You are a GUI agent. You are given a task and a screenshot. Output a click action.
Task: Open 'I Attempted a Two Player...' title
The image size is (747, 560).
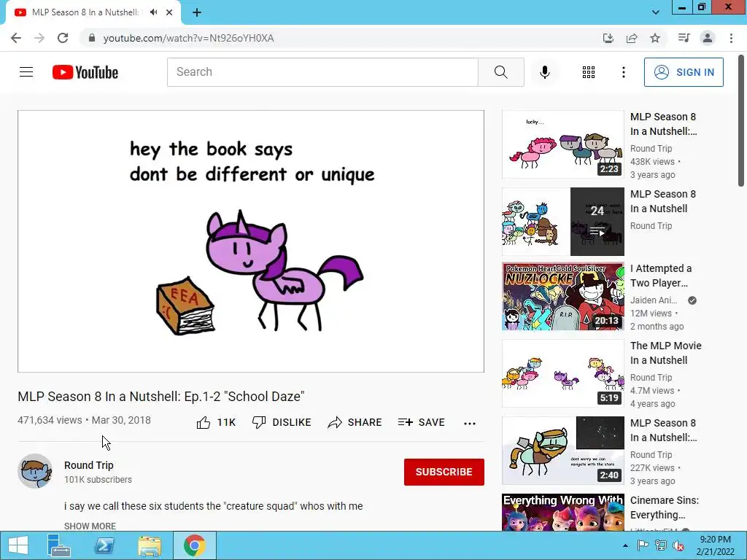click(661, 276)
